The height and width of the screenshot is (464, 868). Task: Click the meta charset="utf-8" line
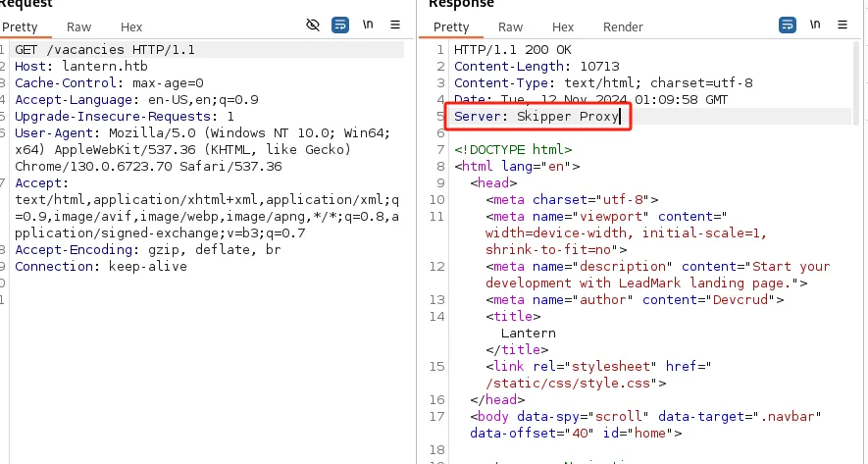[x=572, y=199]
